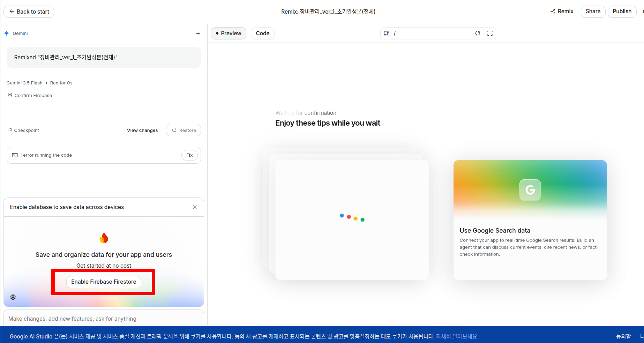Click the Confirm Firebase database icon
The width and height of the screenshot is (644, 343).
10,95
